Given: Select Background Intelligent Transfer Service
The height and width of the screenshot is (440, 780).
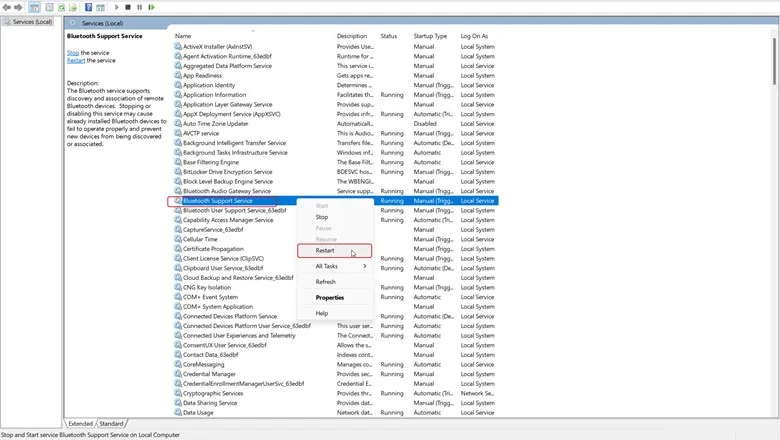Looking at the screenshot, I should click(x=335, y=143).
